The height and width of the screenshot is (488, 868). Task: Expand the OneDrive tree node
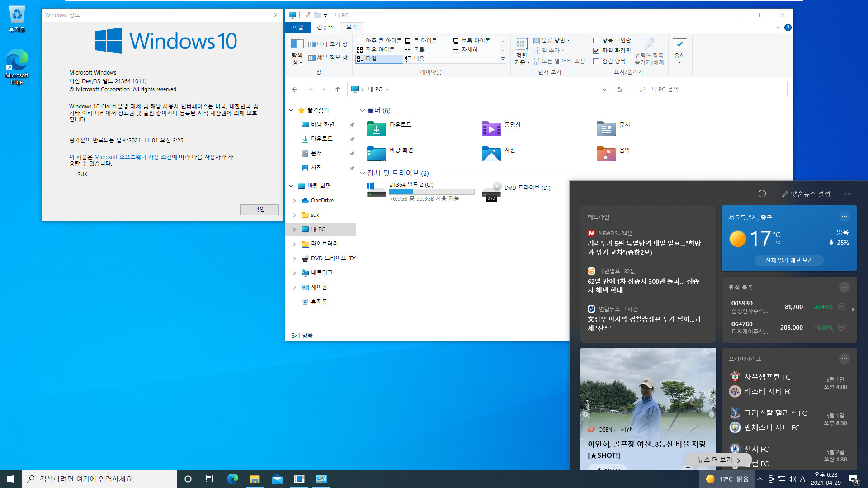tap(294, 201)
